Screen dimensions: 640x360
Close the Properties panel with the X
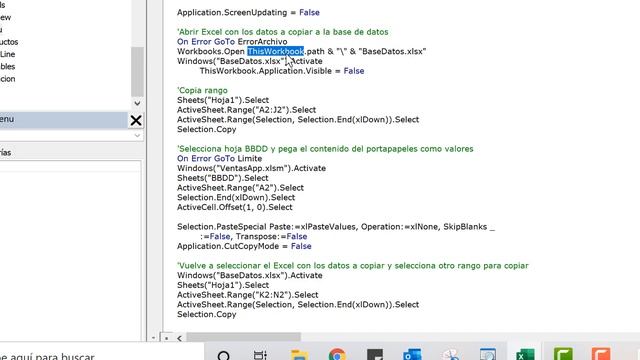click(136, 120)
